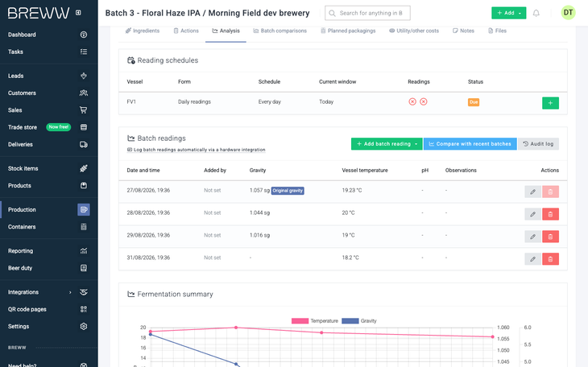The image size is (588, 367).
Task: Open QR code pages icon
Action: pos(84,309)
